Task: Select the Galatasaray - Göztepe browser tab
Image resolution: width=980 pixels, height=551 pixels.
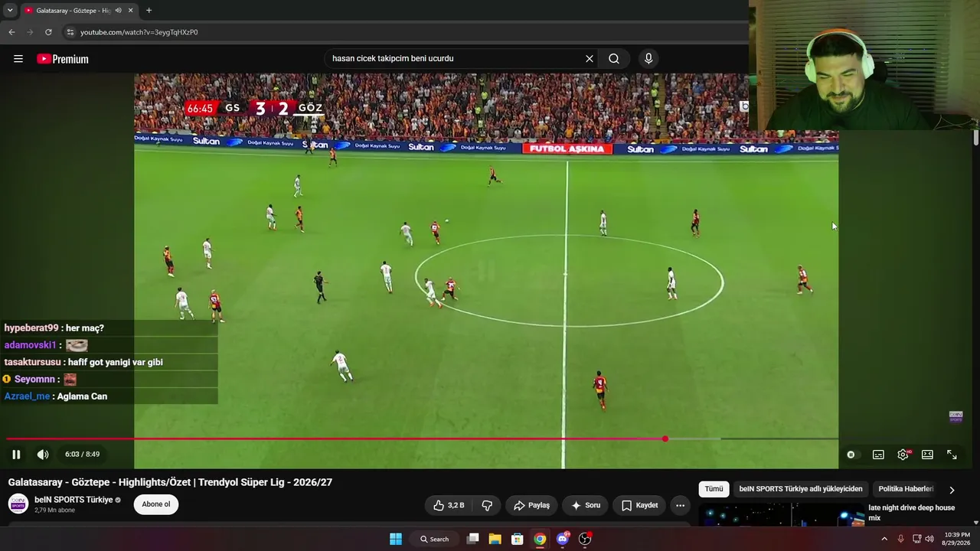Action: click(73, 11)
